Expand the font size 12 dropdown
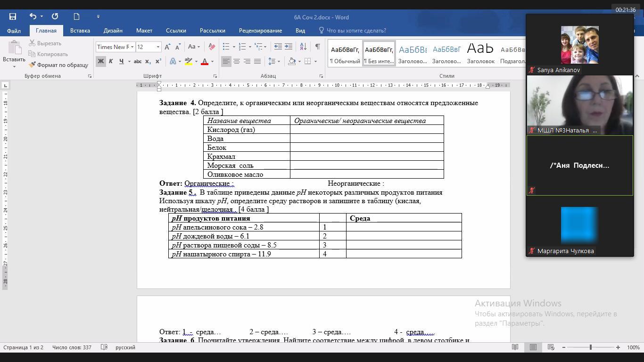 (x=158, y=47)
